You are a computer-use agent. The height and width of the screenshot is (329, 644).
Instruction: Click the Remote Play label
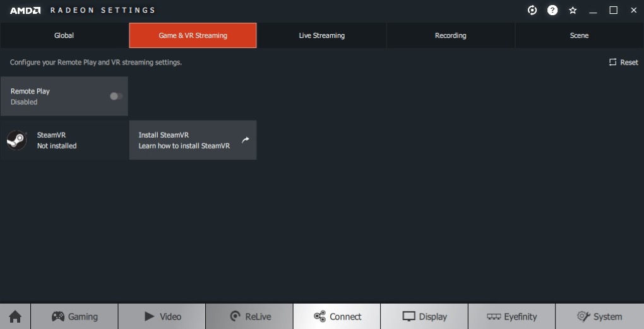30,91
